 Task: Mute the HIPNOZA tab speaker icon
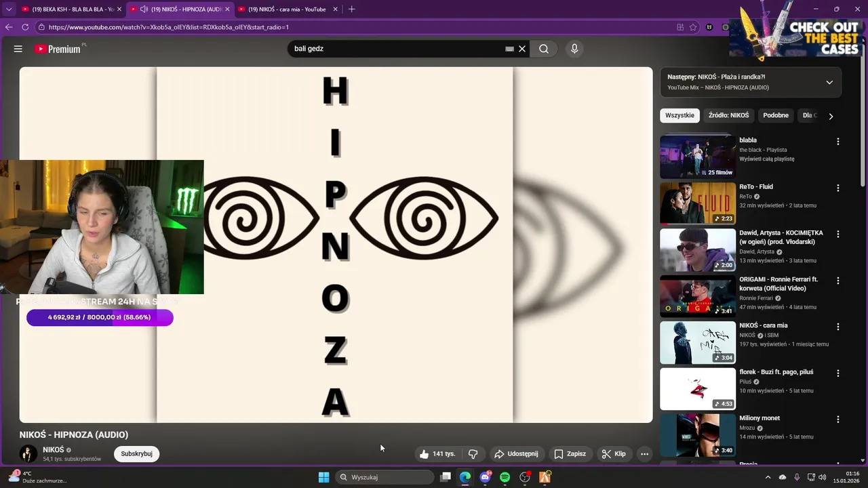[144, 9]
